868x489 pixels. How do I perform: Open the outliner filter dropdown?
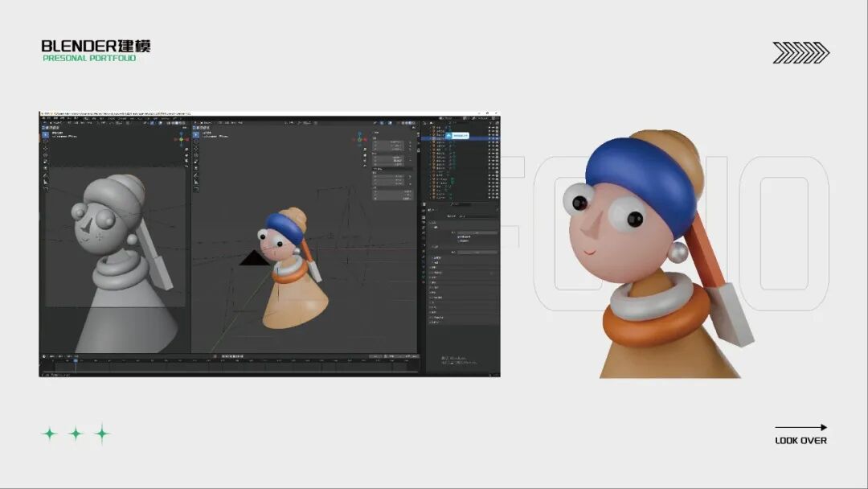[x=492, y=123]
